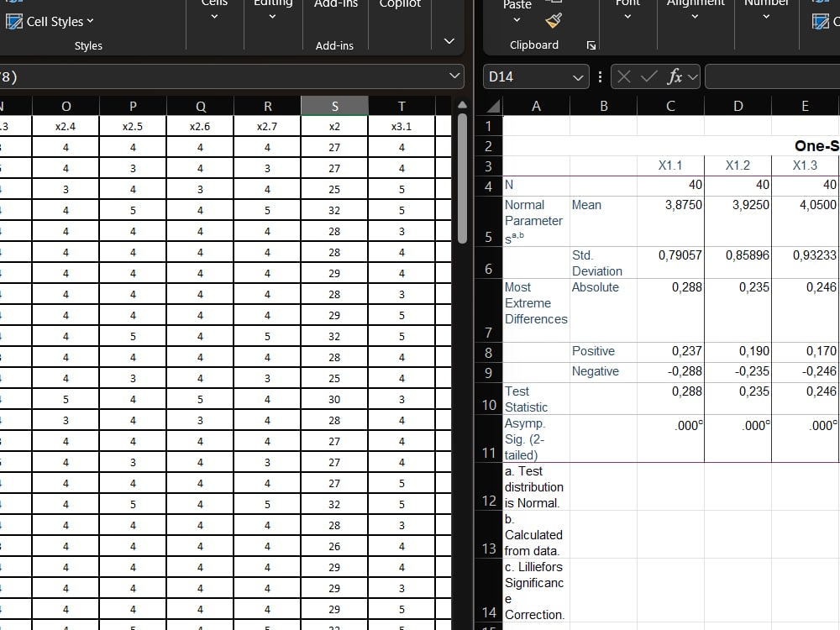Click the X1.2 column label cell
The width and height of the screenshot is (840, 630).
click(738, 165)
